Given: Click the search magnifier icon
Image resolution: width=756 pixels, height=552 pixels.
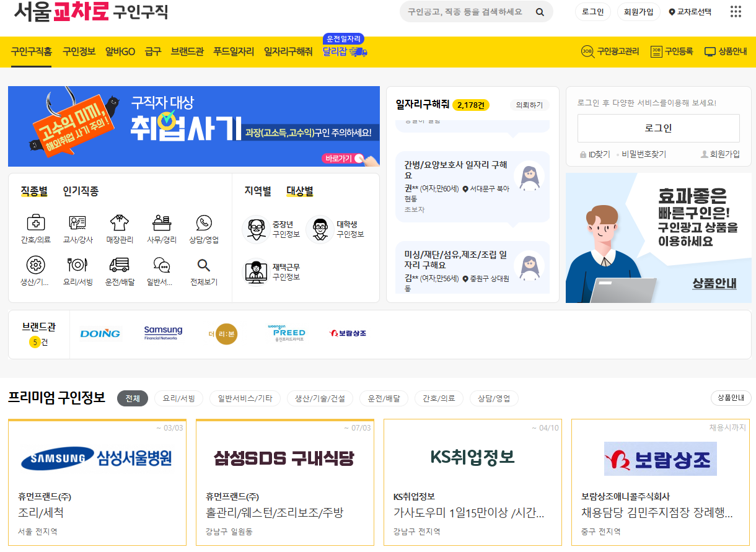Looking at the screenshot, I should (x=540, y=12).
